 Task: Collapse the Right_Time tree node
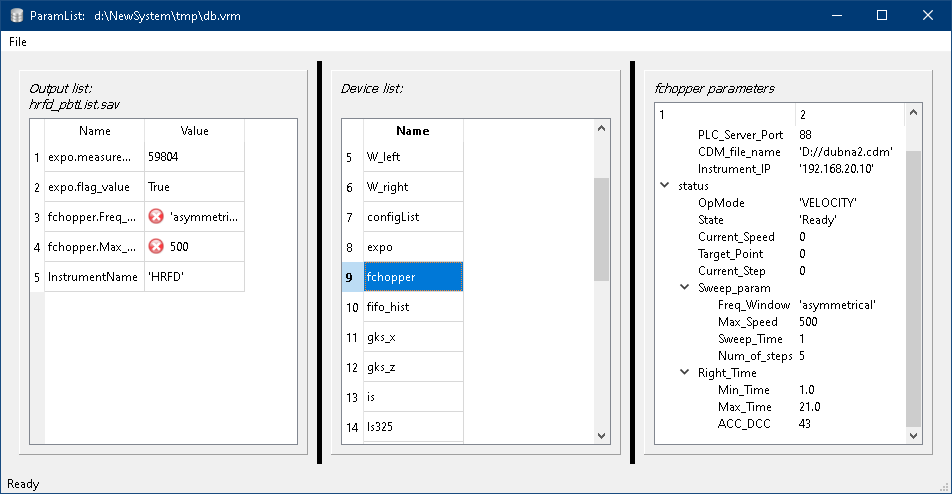[x=685, y=373]
